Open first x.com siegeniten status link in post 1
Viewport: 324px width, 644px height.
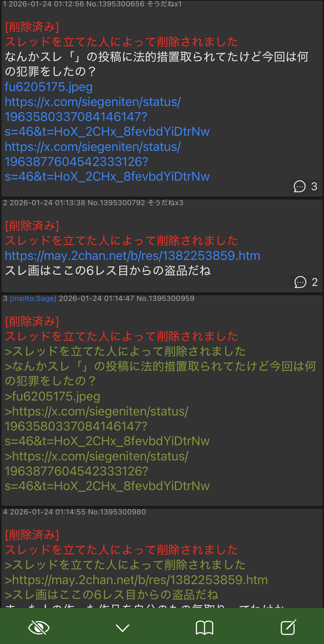pyautogui.click(x=107, y=117)
